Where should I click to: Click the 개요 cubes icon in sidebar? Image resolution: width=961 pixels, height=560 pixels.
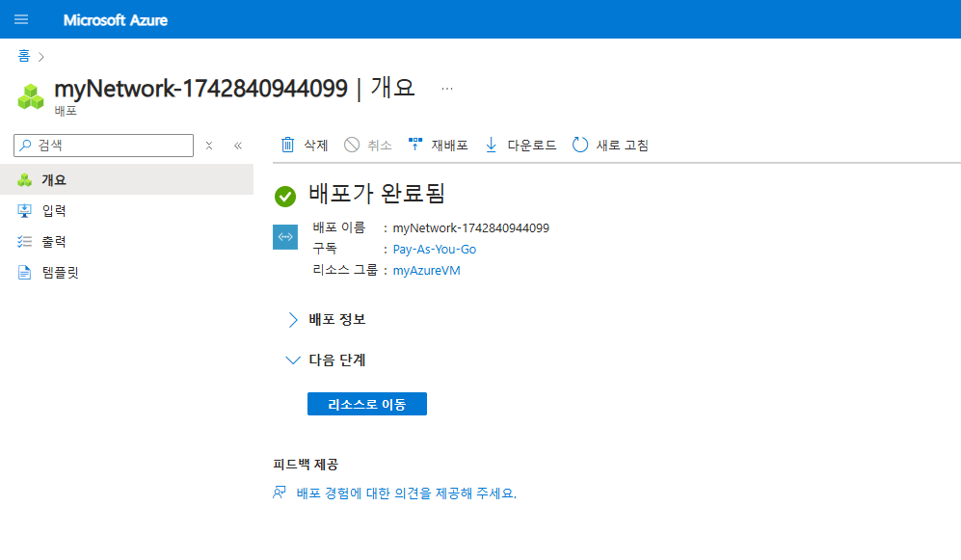24,180
